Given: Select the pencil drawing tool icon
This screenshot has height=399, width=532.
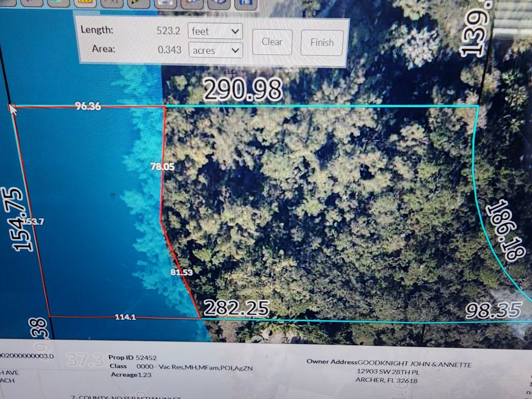Looking at the screenshot, I should (x=139, y=3).
